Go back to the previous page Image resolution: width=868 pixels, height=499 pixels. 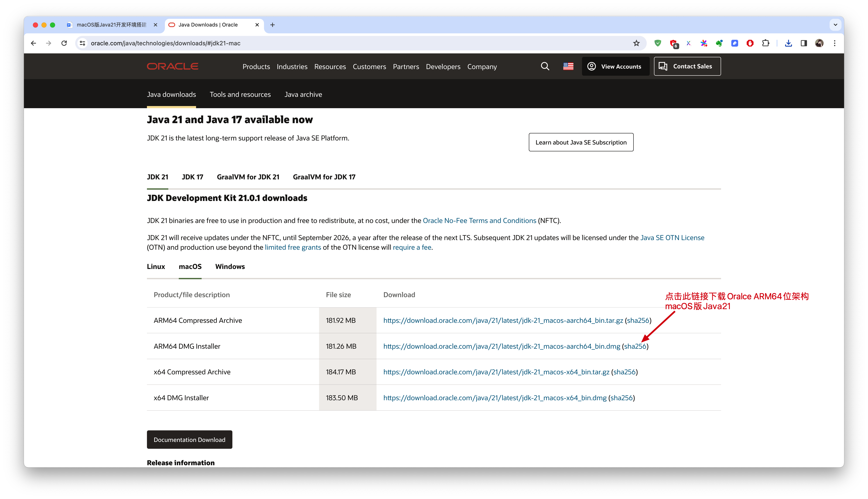(x=33, y=43)
